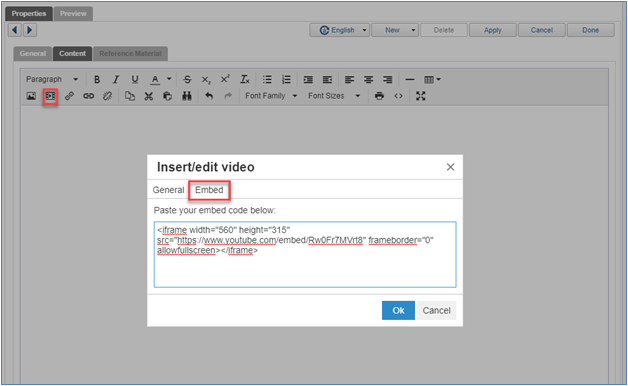Open the General tab beside Content
This screenshot has height=386, width=628.
(33, 54)
